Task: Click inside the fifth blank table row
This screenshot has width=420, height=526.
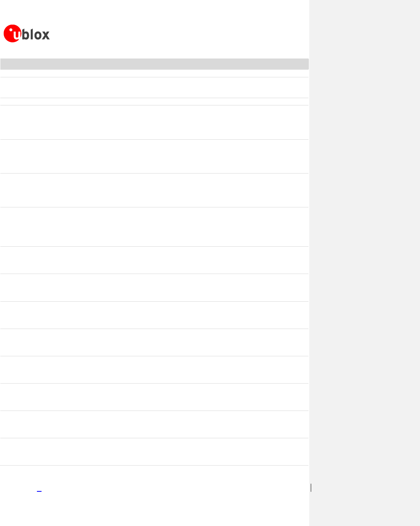Action: tap(154, 157)
